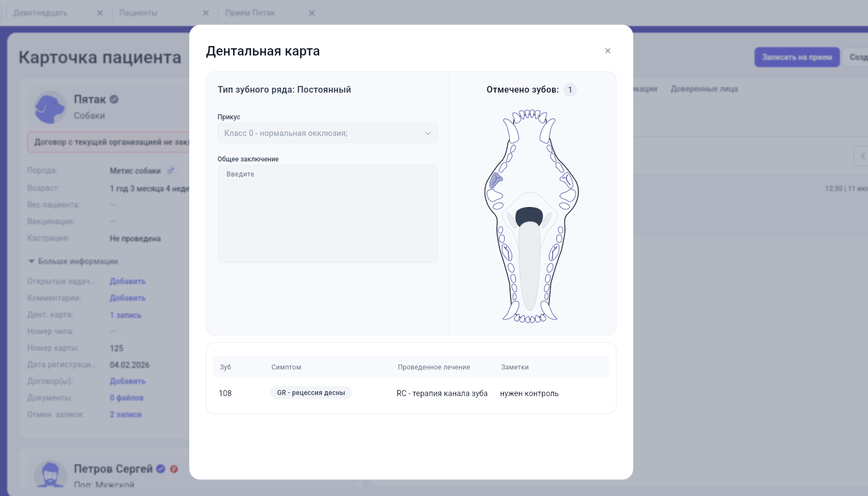
Task: Click the GR - рецессия десны symptom chip
Action: click(311, 393)
